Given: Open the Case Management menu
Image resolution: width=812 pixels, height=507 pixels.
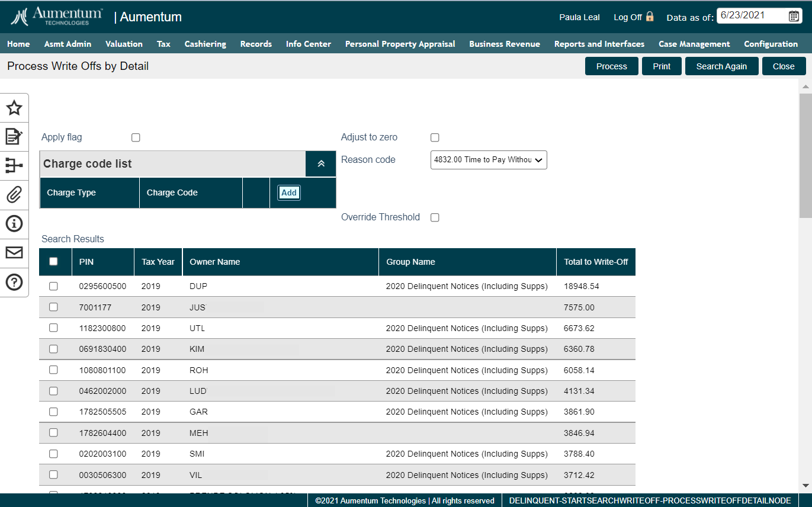Looking at the screenshot, I should [x=694, y=44].
